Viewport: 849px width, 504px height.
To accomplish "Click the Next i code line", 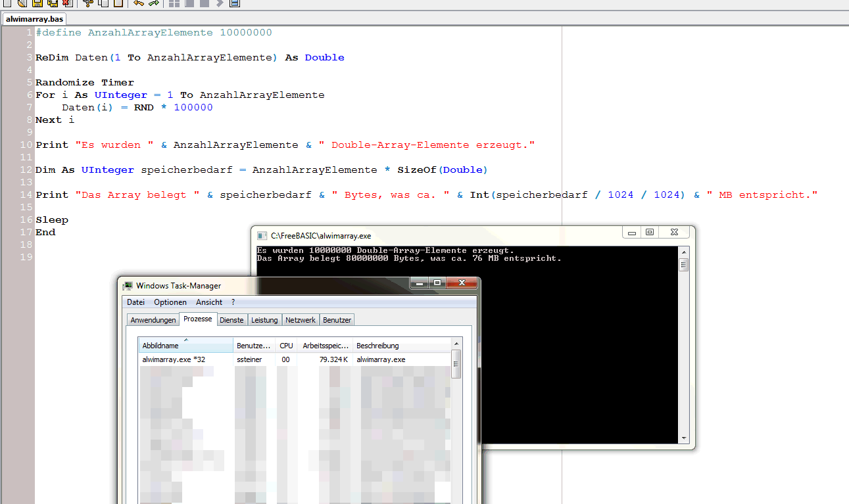I will tap(55, 120).
